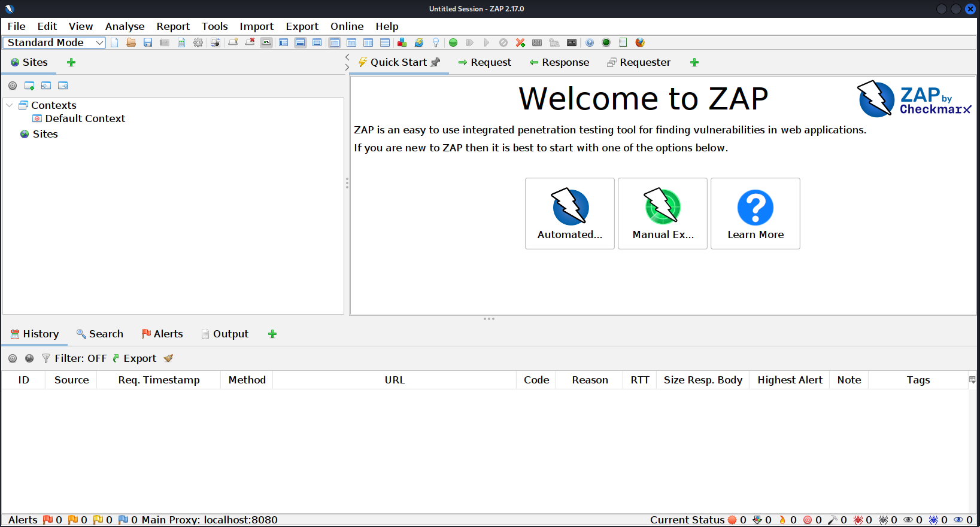Toggle the full layout button
Screen dimensions: 980x527
point(317,42)
